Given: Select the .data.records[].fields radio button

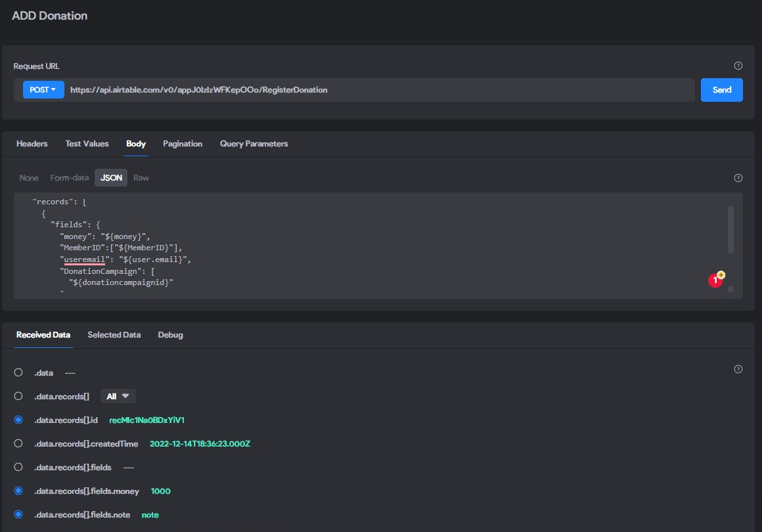Looking at the screenshot, I should coord(18,467).
